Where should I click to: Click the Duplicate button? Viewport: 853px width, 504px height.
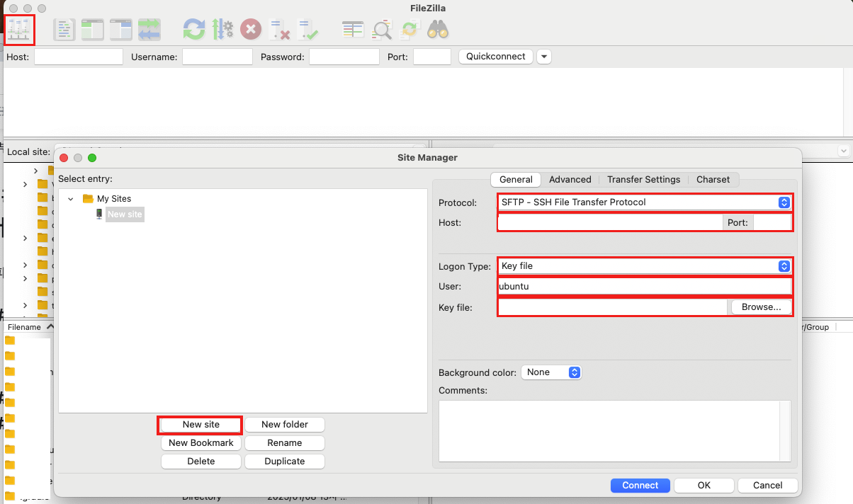click(x=285, y=462)
